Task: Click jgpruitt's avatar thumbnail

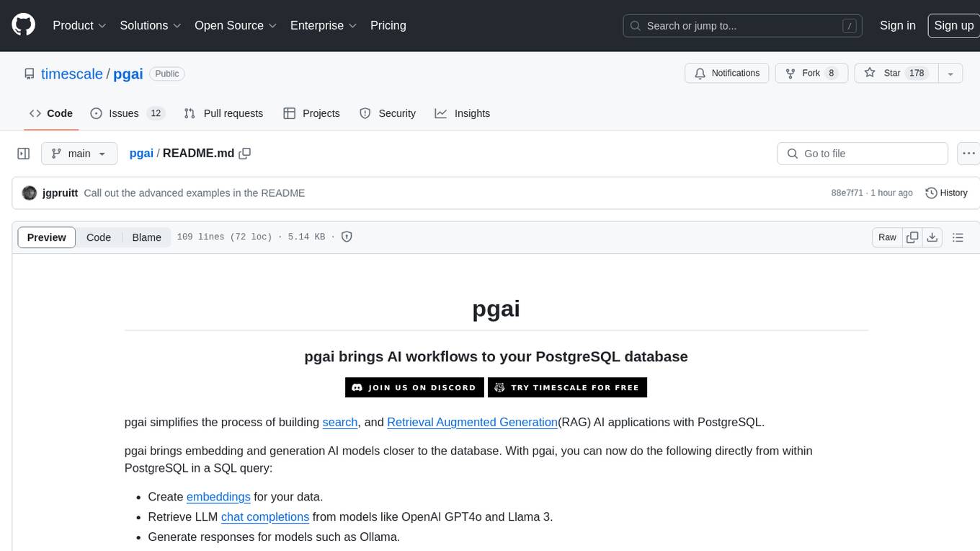Action: 30,193
